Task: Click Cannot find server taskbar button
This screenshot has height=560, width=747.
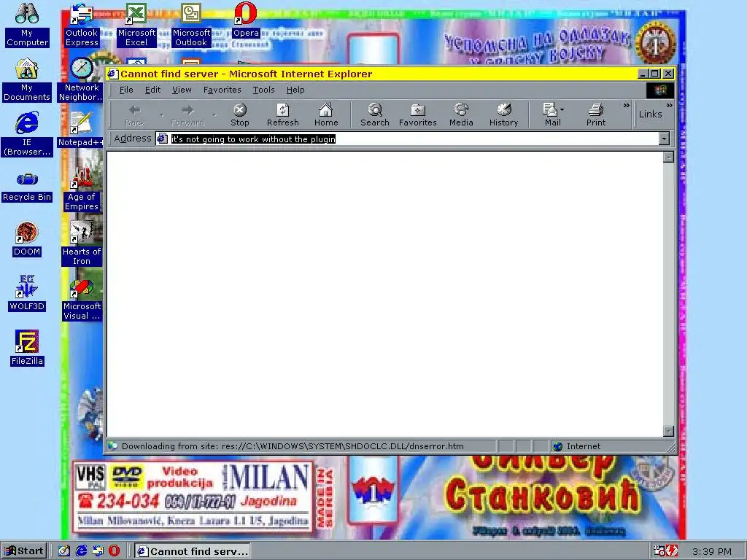Action: coord(193,551)
